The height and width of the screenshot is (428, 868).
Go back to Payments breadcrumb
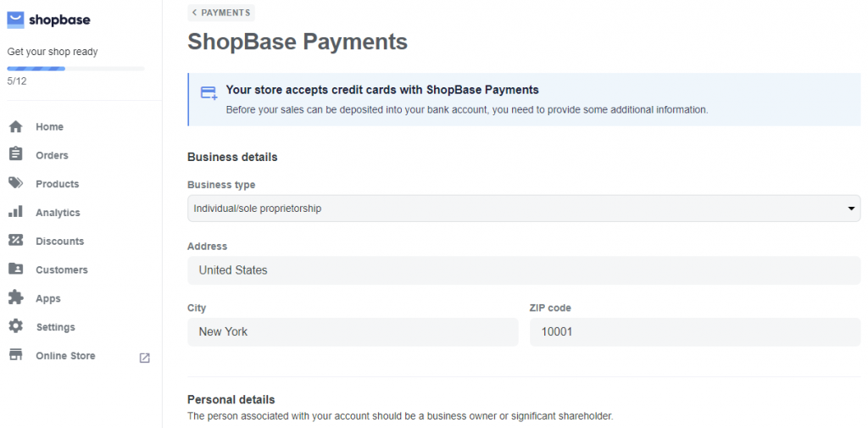[x=221, y=13]
